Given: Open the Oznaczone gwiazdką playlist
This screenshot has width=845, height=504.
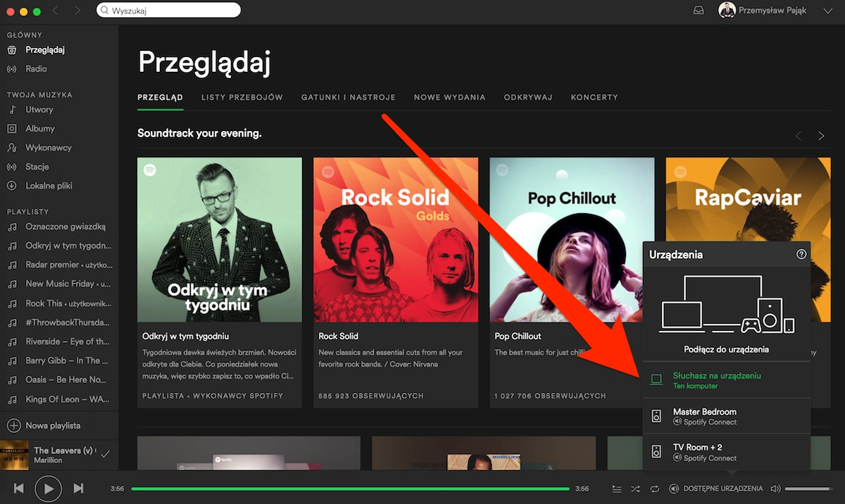Looking at the screenshot, I should click(65, 227).
